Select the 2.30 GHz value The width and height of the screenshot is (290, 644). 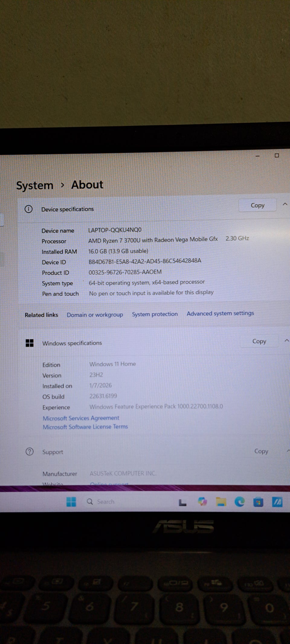click(x=237, y=238)
